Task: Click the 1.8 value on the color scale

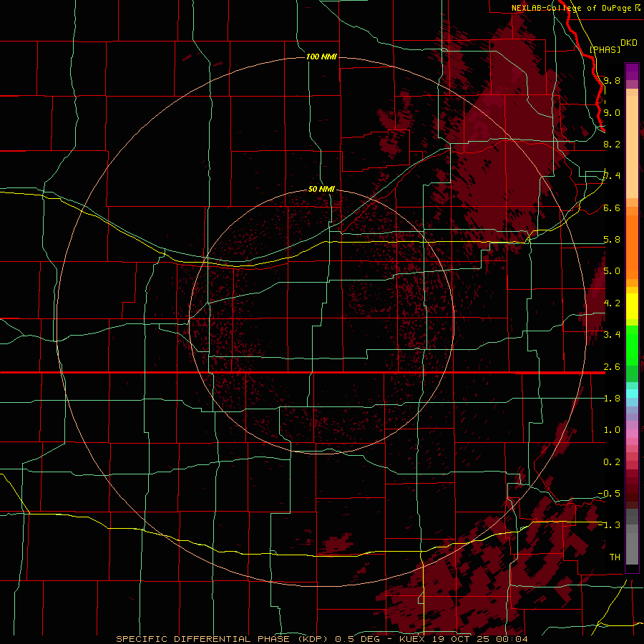Action: (x=612, y=399)
